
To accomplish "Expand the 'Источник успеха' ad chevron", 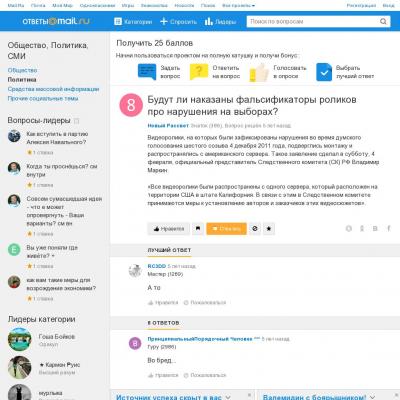I will 228,397.
